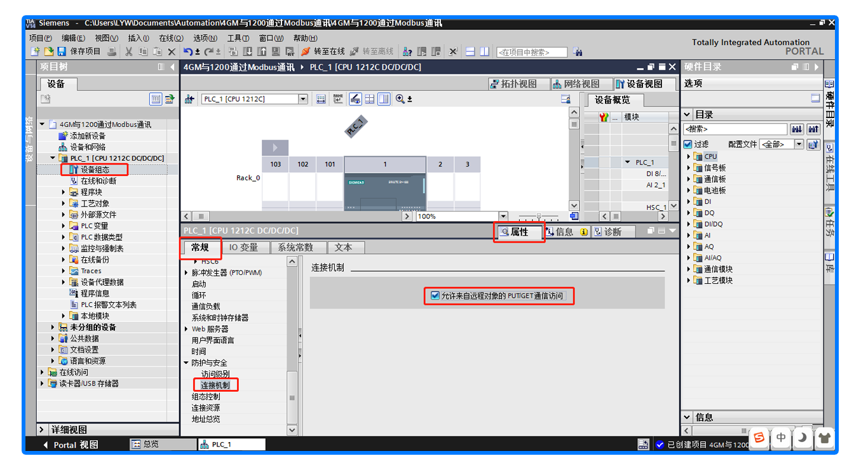Collapse the 目录 catalog section
Screen dimensions: 868x463
tap(688, 115)
